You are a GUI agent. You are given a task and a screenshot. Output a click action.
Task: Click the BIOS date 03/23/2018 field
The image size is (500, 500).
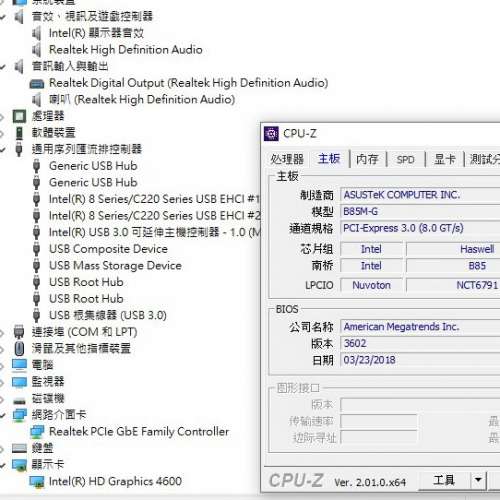coord(420,360)
